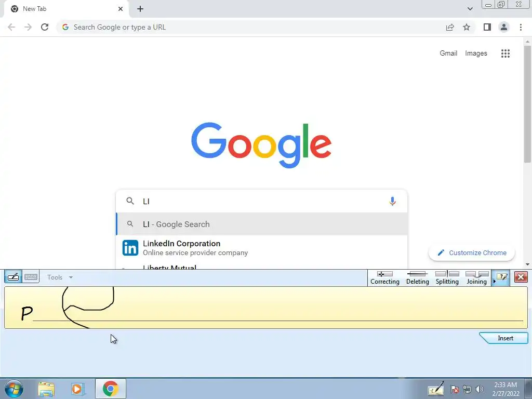Click the share page icon in address bar
This screenshot has height=399, width=532.
(x=450, y=27)
